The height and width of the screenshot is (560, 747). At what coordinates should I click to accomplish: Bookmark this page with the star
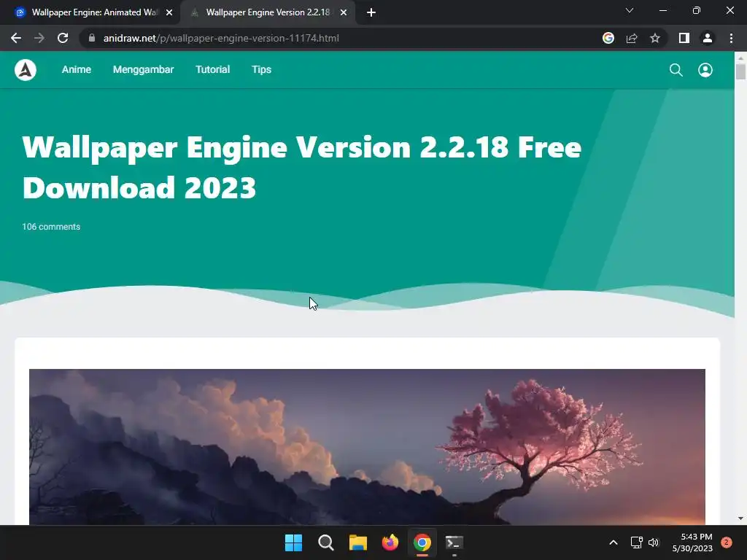(x=655, y=38)
